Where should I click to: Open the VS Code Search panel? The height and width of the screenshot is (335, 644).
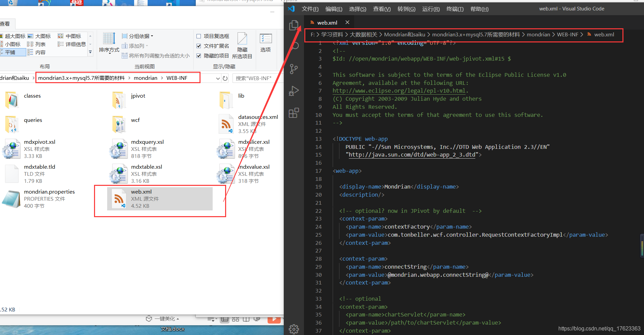(x=295, y=46)
